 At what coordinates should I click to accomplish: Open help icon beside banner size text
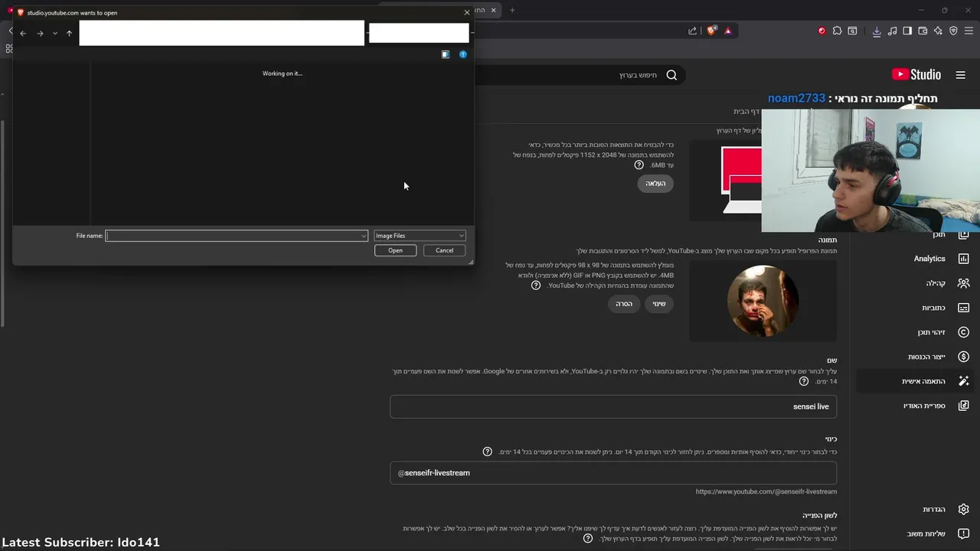(639, 165)
